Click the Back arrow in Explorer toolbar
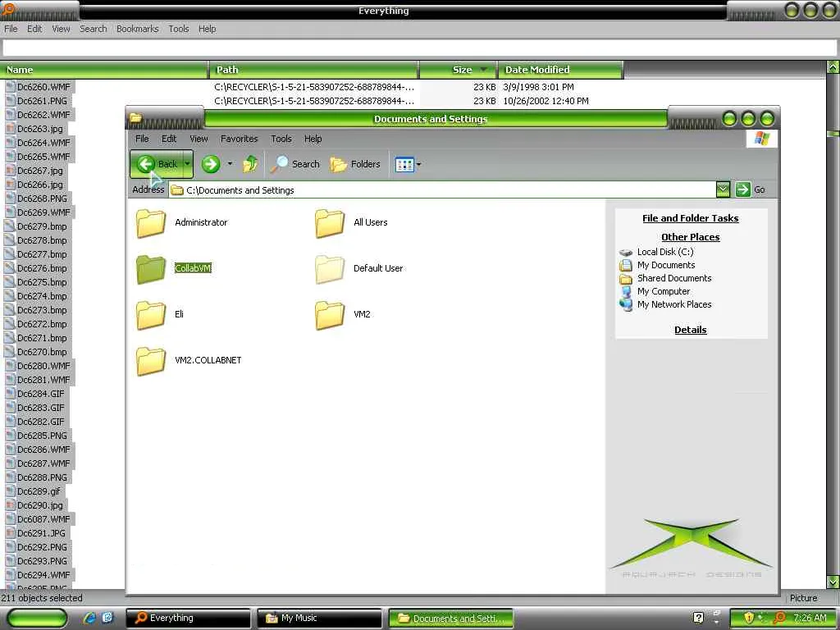The height and width of the screenshot is (630, 840). [x=155, y=164]
